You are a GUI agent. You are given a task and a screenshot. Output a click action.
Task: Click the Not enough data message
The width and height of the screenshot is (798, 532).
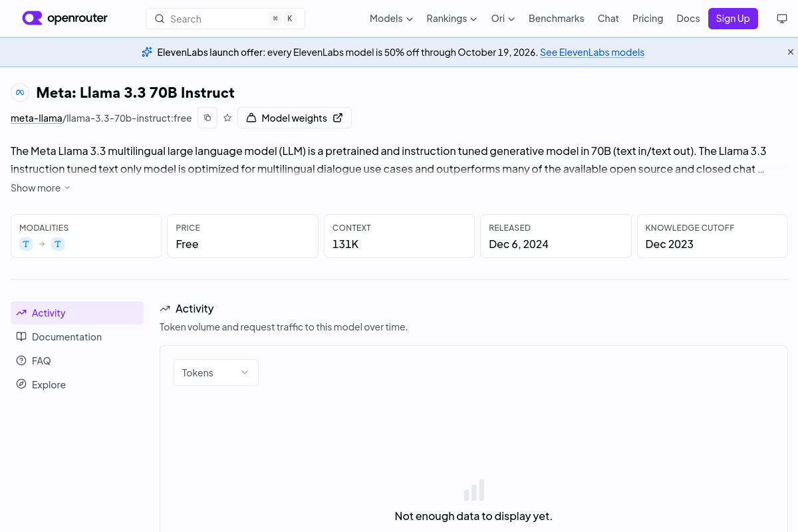473,516
